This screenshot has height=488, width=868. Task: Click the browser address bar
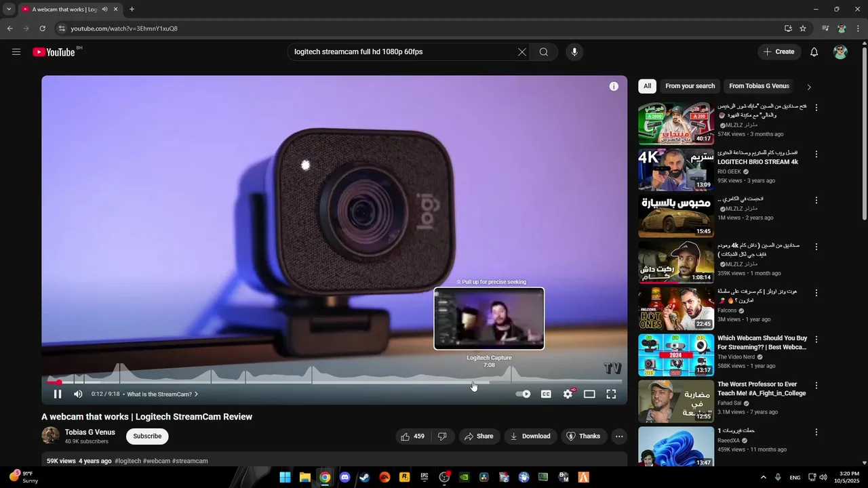pos(420,28)
